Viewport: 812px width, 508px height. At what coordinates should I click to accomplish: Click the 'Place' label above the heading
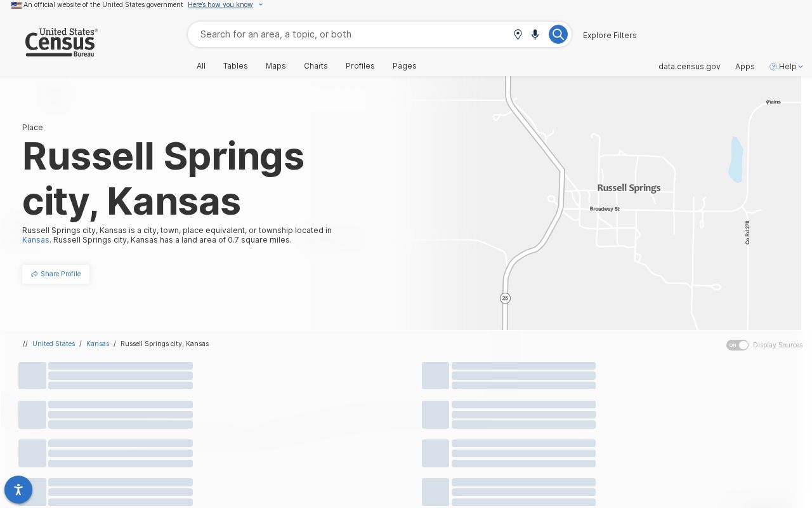(32, 128)
